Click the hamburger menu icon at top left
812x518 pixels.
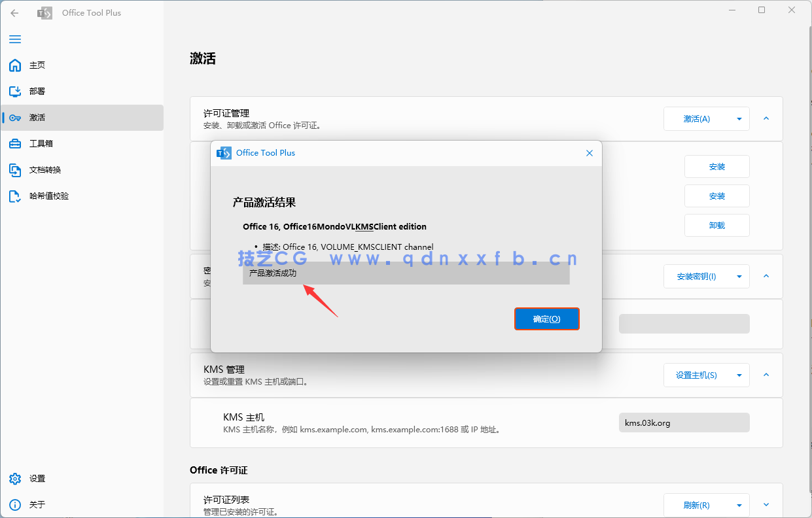click(14, 39)
